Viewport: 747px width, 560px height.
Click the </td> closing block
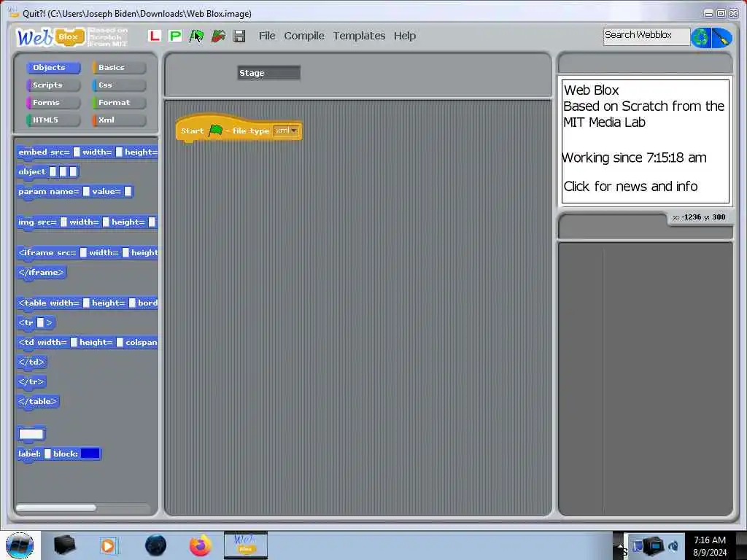point(32,362)
